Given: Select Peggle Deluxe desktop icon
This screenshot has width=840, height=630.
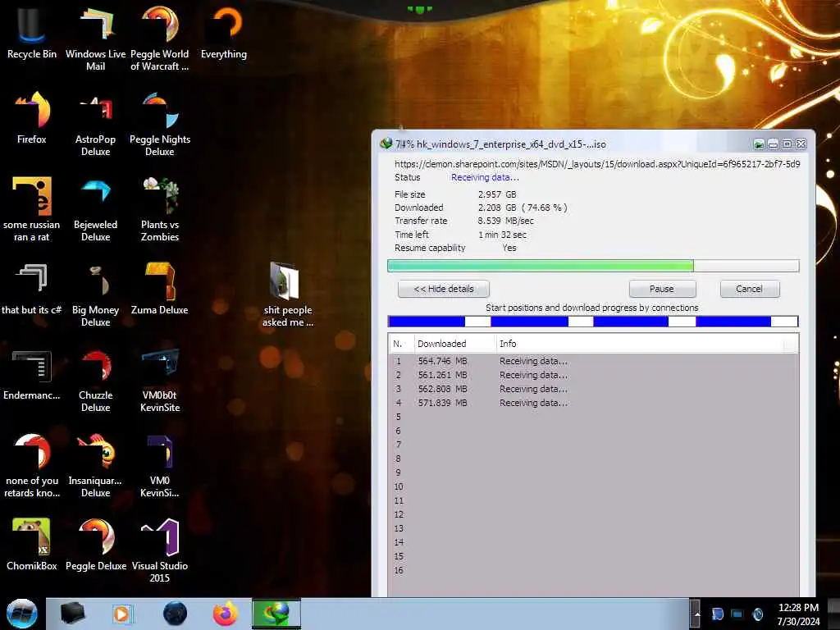Looking at the screenshot, I should click(95, 544).
